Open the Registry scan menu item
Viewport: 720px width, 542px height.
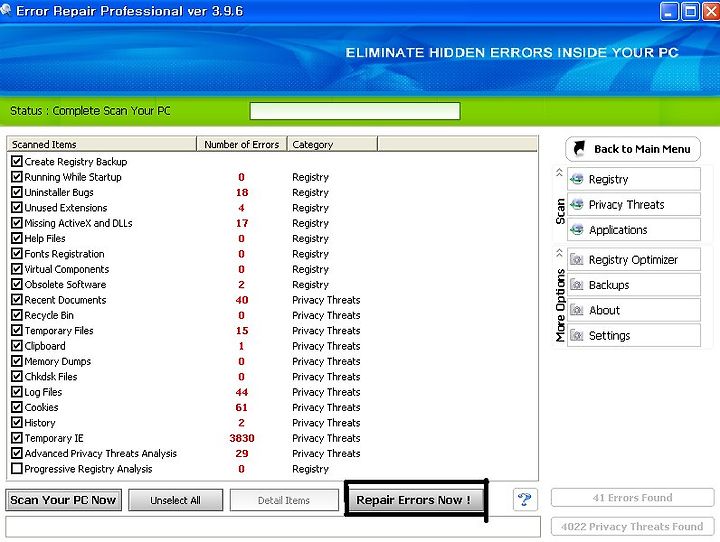tap(634, 179)
